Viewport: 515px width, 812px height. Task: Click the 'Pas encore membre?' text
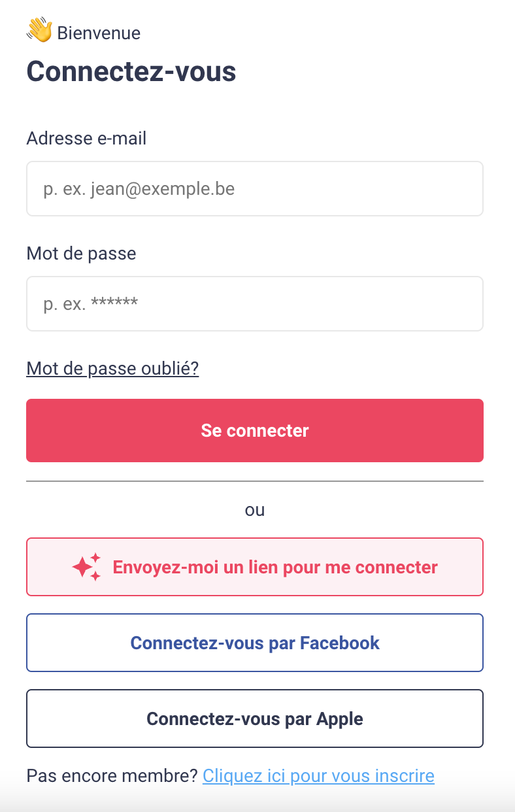[x=112, y=776]
